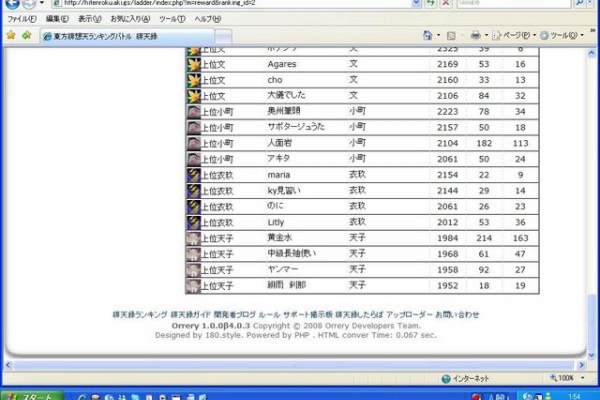Open the 緋天録ガイド footer link
Viewport: 600px width, 400px height.
tap(191, 315)
